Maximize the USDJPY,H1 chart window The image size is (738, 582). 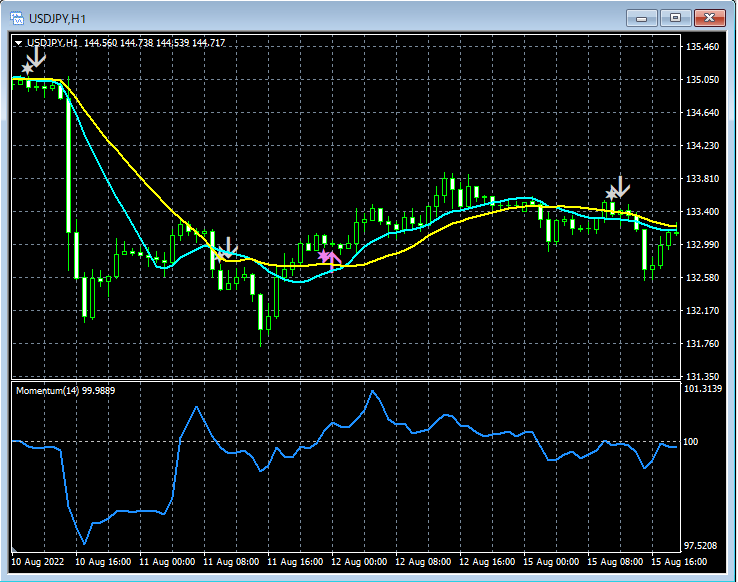point(675,18)
